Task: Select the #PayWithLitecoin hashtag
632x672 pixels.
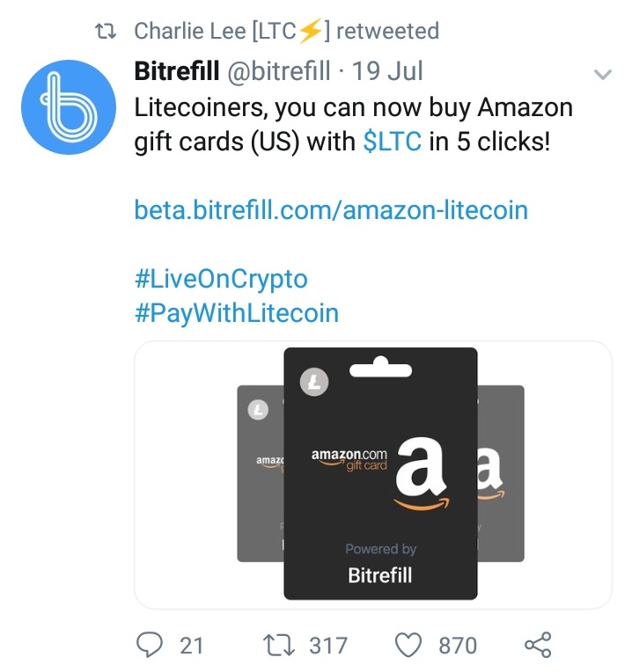Action: pyautogui.click(x=237, y=313)
